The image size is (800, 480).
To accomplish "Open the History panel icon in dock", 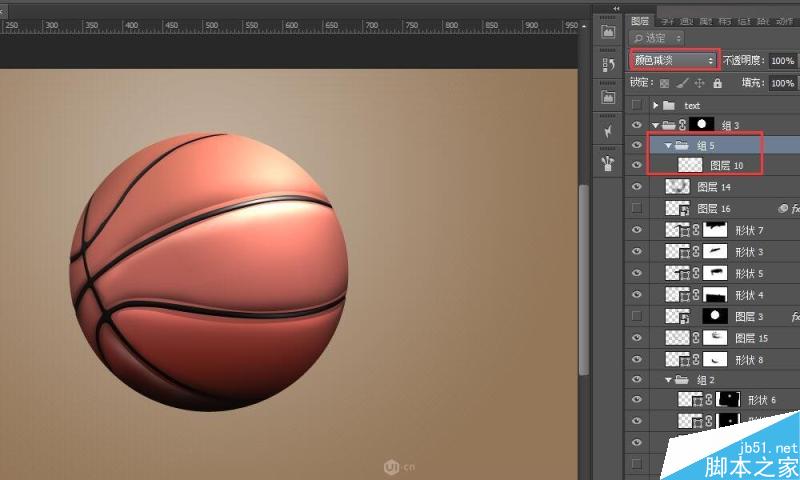I will 608,63.
